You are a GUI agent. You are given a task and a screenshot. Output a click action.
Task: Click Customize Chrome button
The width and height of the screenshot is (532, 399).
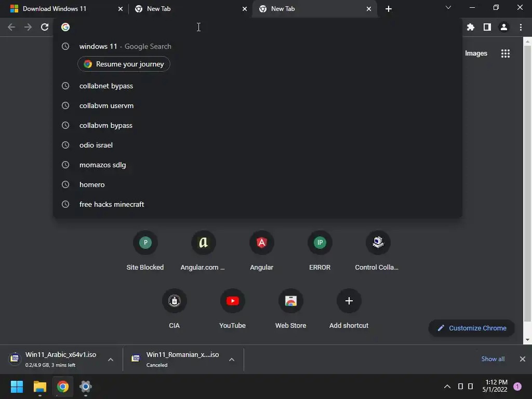472,328
